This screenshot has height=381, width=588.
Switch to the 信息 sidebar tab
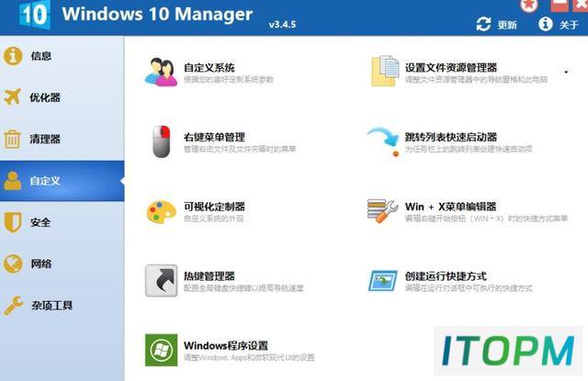62,56
